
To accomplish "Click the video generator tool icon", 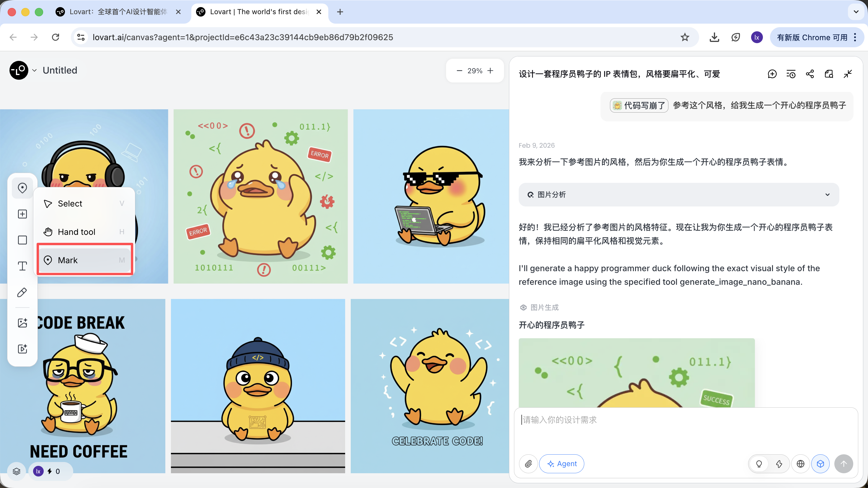I will [x=22, y=349].
